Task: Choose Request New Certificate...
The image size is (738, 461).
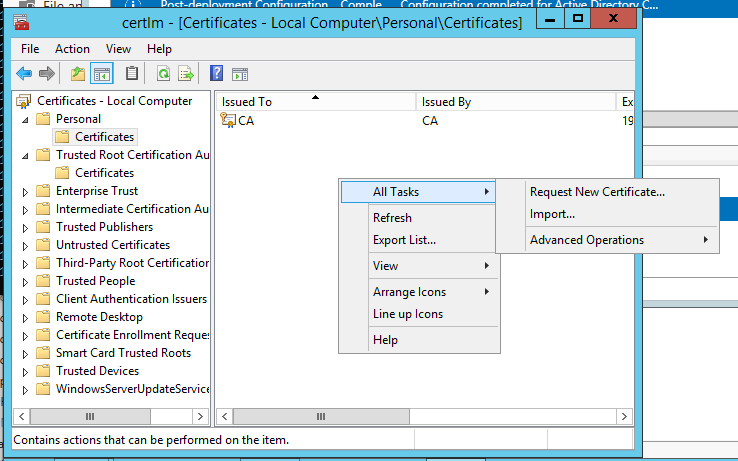Action: (597, 192)
